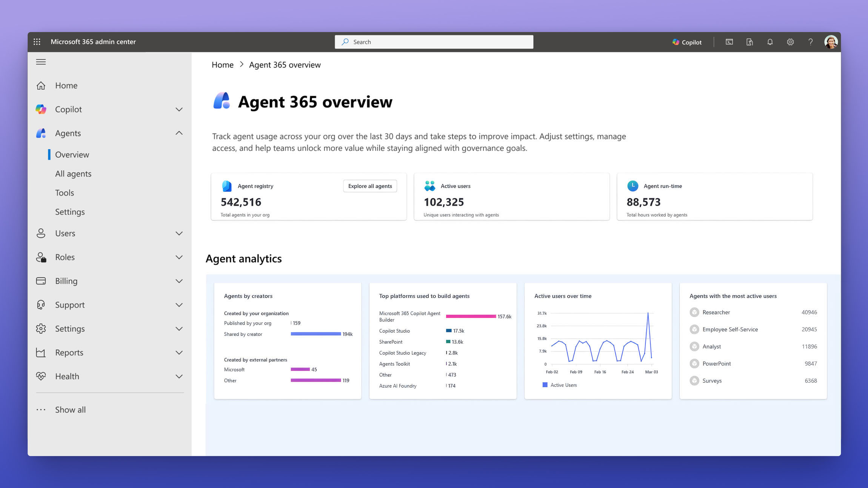868x488 pixels.
Task: Click the Explore all agents button
Action: click(369, 186)
